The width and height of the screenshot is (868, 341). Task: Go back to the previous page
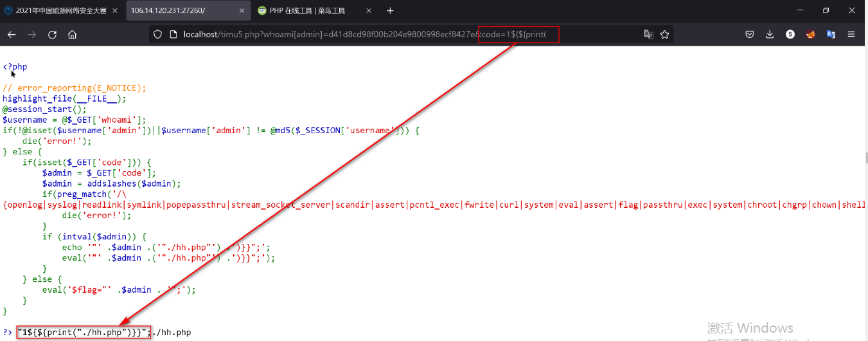click(x=12, y=35)
